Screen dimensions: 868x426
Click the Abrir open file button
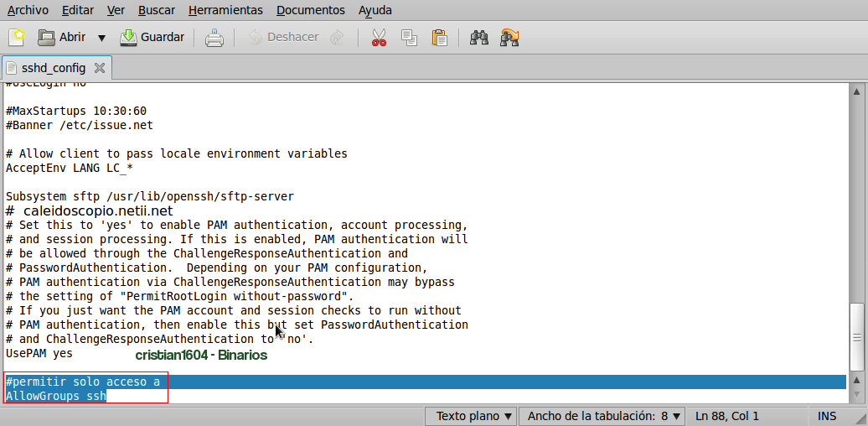tap(63, 37)
